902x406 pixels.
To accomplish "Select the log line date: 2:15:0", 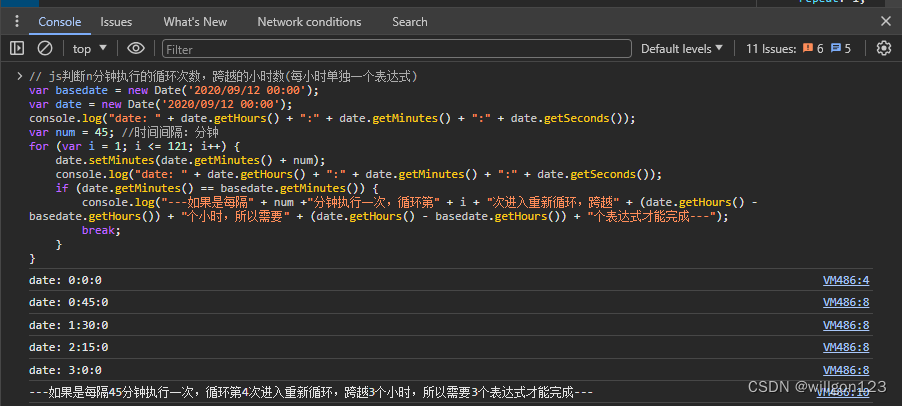I will (x=68, y=347).
